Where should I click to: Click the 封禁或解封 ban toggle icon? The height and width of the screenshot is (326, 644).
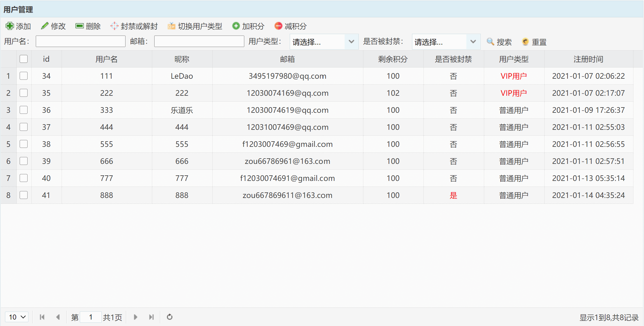tap(114, 26)
